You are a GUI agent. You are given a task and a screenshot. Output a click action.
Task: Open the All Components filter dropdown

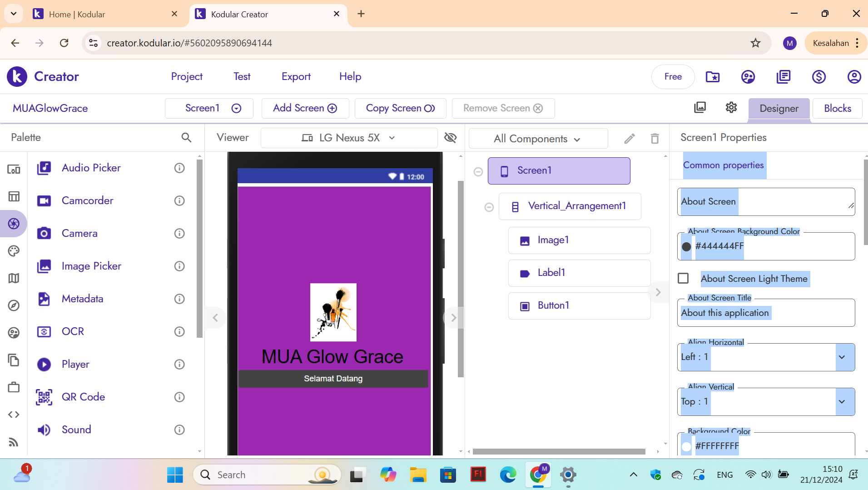[x=537, y=139]
